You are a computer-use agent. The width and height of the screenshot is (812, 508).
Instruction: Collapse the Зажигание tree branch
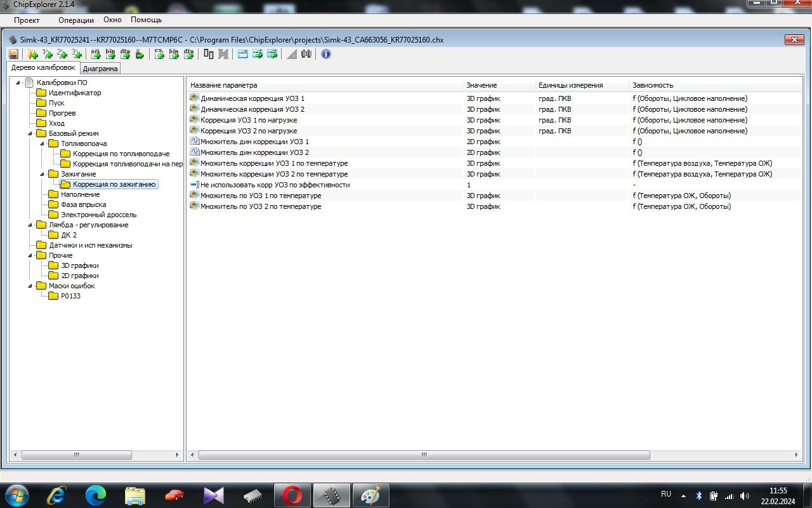click(x=43, y=174)
